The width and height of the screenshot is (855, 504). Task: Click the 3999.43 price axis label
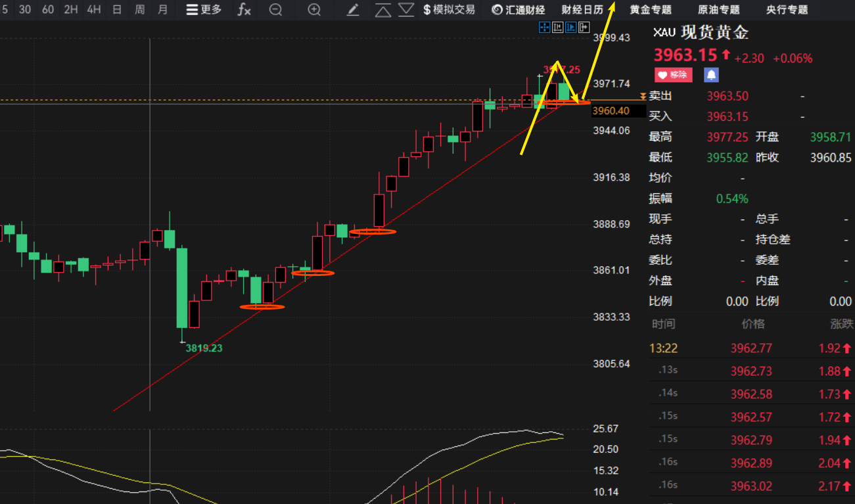coord(611,37)
